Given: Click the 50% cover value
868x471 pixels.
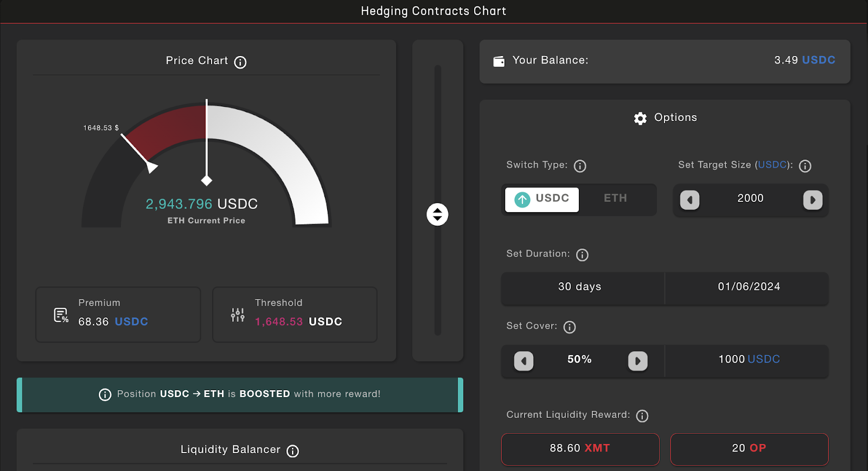Looking at the screenshot, I should click(579, 359).
